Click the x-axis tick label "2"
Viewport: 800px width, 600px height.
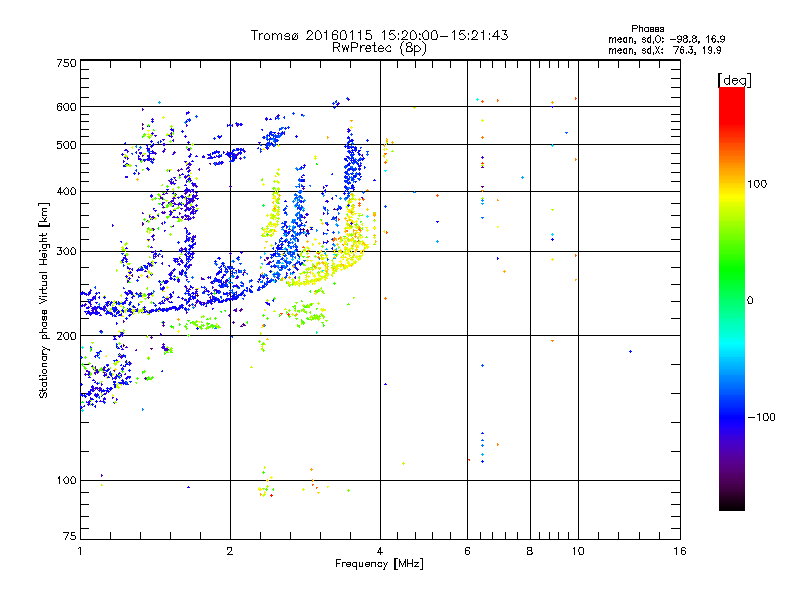230,551
